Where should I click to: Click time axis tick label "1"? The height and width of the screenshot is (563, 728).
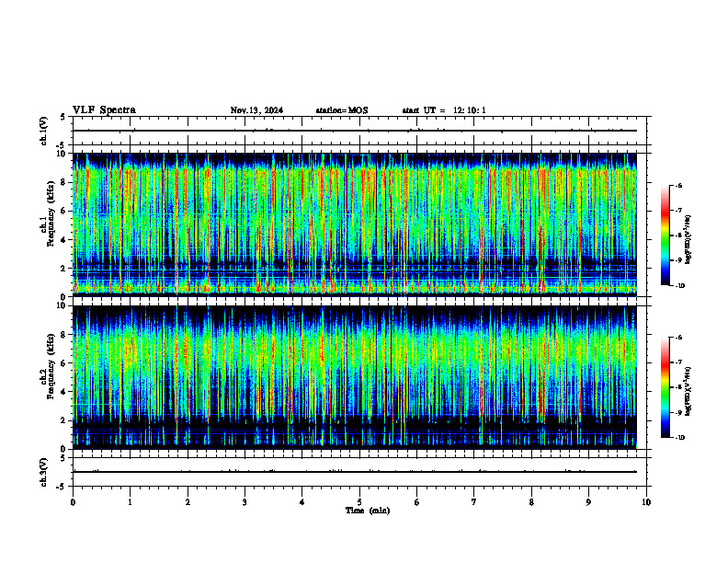coord(130,502)
